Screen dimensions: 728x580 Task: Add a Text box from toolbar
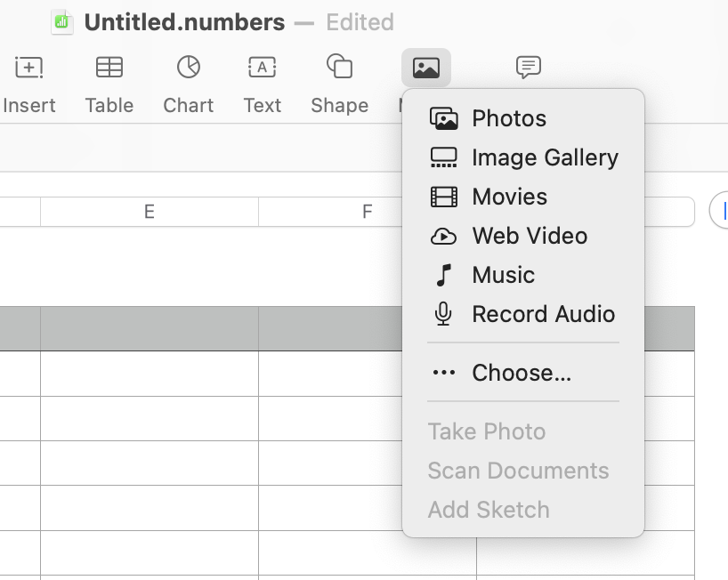click(262, 68)
